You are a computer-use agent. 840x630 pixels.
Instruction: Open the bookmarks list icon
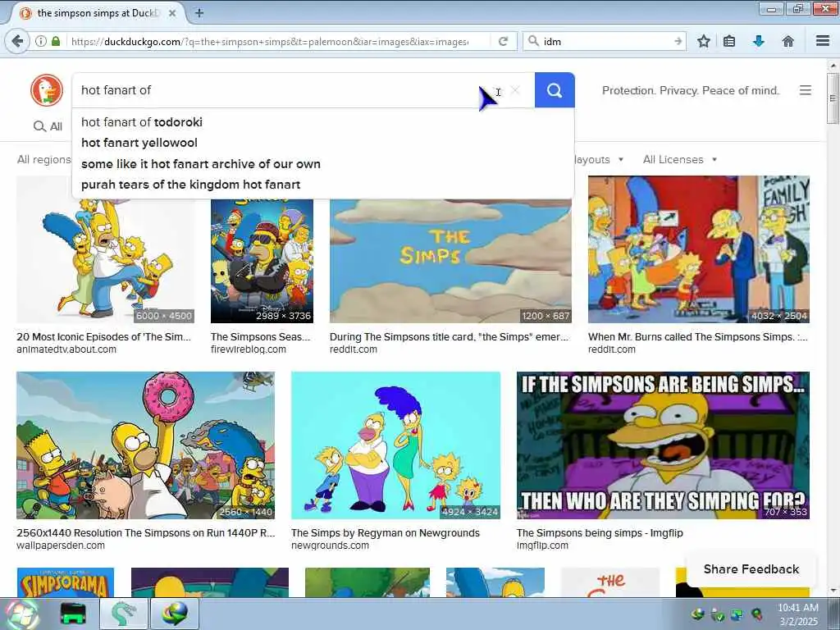(x=729, y=41)
